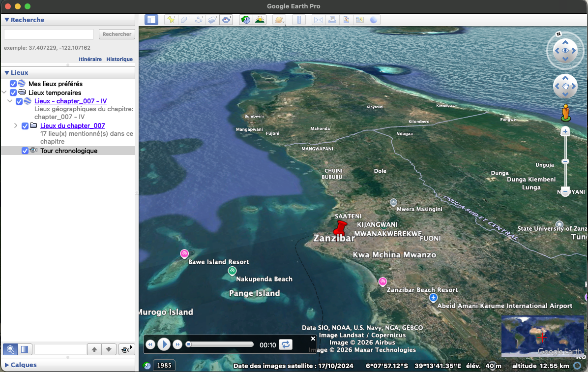
Task: Toggle sunlight on the landscape
Action: [260, 19]
